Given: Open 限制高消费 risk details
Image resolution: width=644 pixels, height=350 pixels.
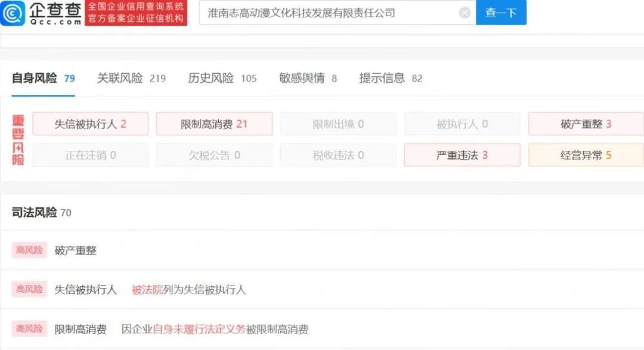Looking at the screenshot, I should click(213, 124).
